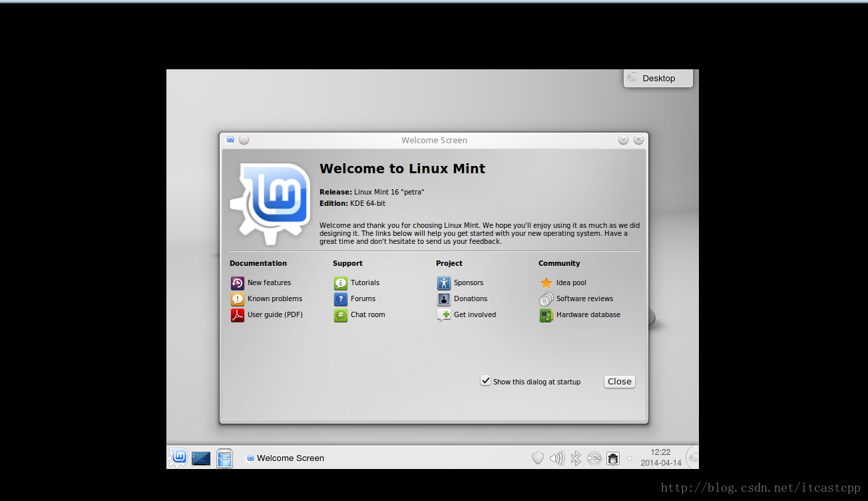The image size is (868, 501).
Task: Open the Hardware database link
Action: tap(588, 314)
